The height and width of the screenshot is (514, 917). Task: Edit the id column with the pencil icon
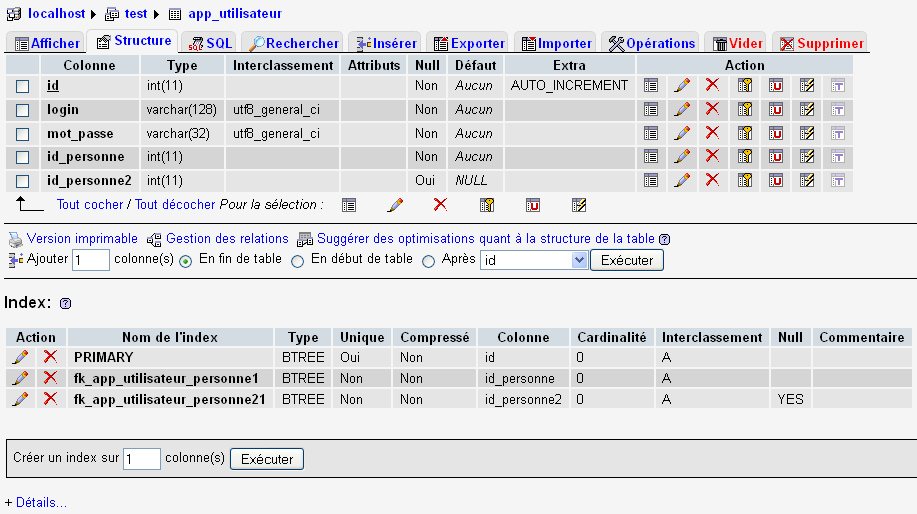(x=681, y=85)
